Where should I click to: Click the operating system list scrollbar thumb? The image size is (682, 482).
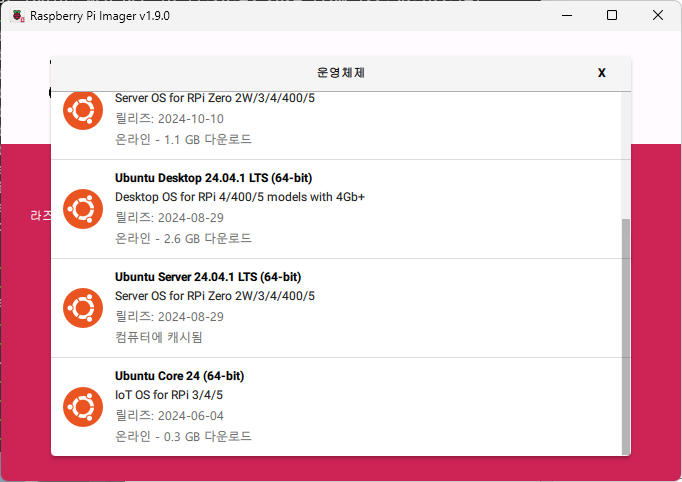(x=626, y=336)
